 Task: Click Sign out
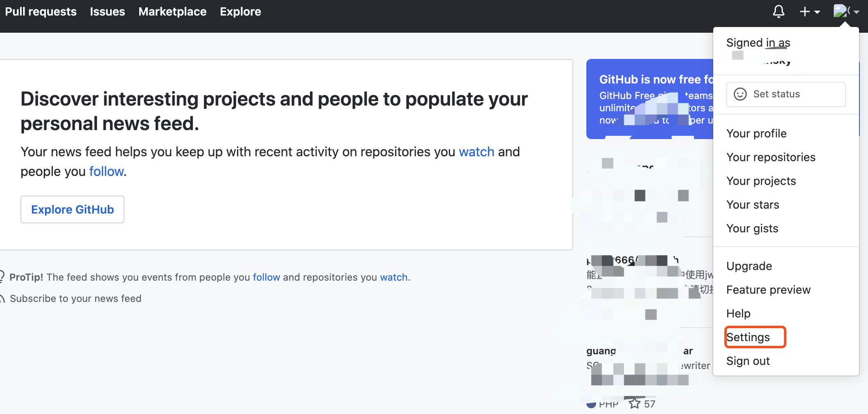tap(748, 361)
